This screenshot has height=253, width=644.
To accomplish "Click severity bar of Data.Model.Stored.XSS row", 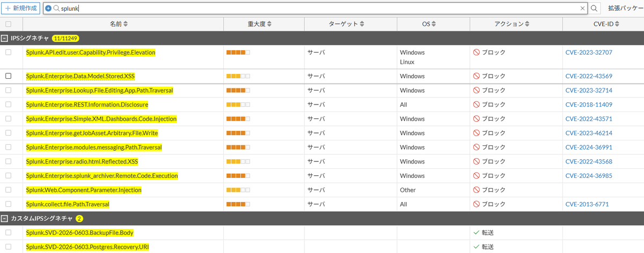I will [x=238, y=76].
